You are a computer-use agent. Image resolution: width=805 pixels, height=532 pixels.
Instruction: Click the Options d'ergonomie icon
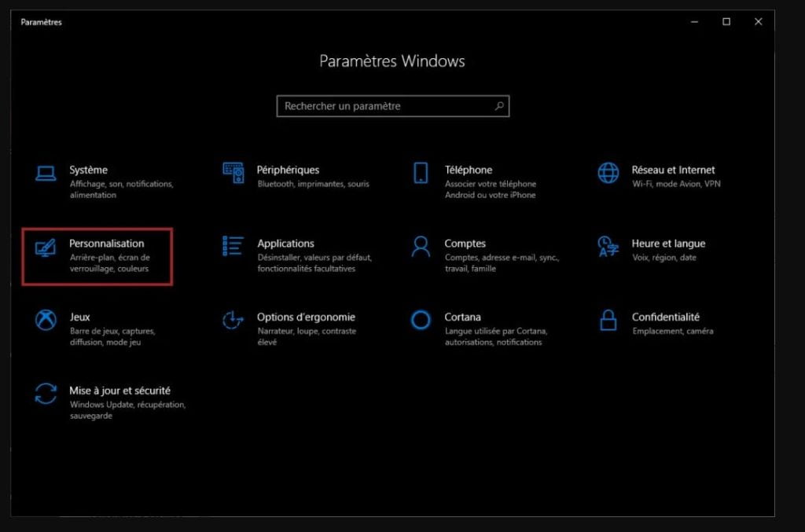233,320
